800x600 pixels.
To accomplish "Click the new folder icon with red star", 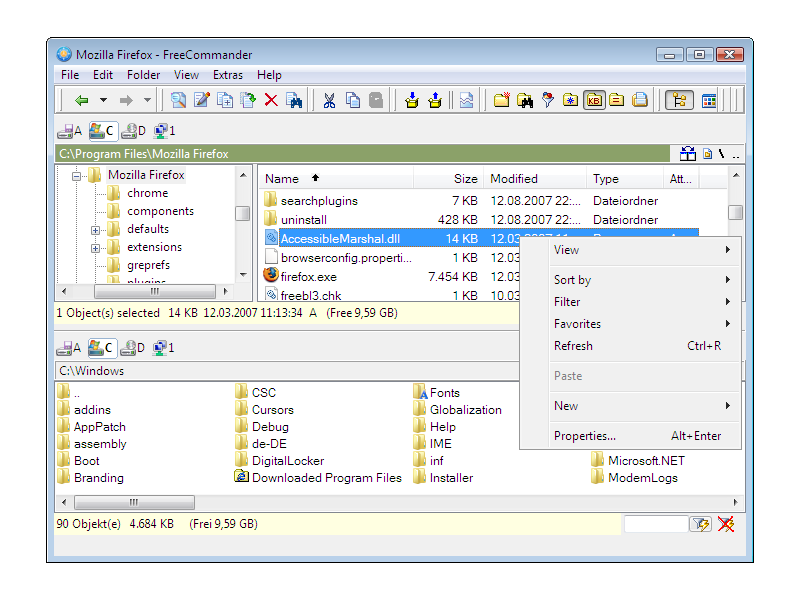I will click(x=502, y=100).
